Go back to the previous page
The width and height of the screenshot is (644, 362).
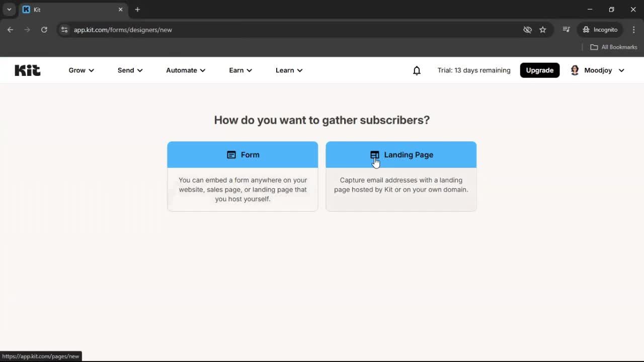10,30
